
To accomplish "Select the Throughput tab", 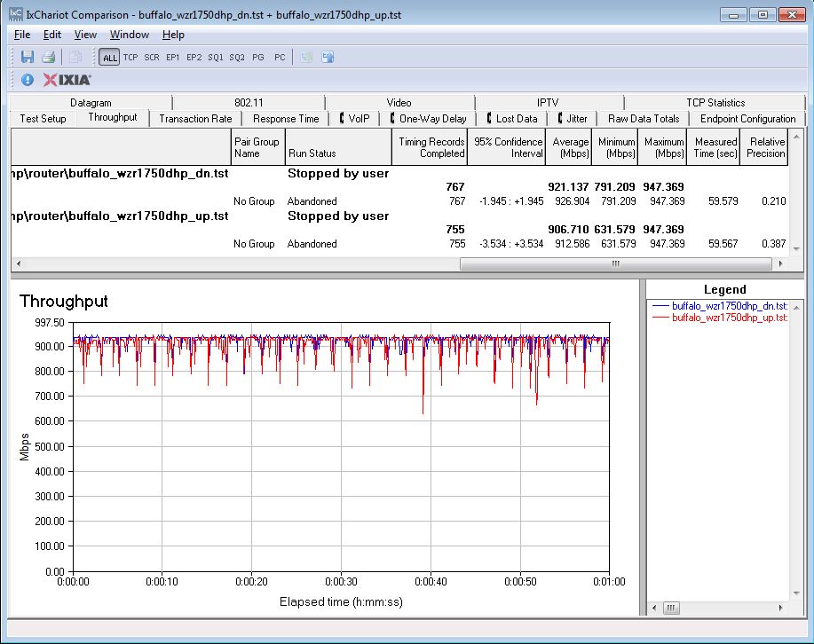I will 113,117.
